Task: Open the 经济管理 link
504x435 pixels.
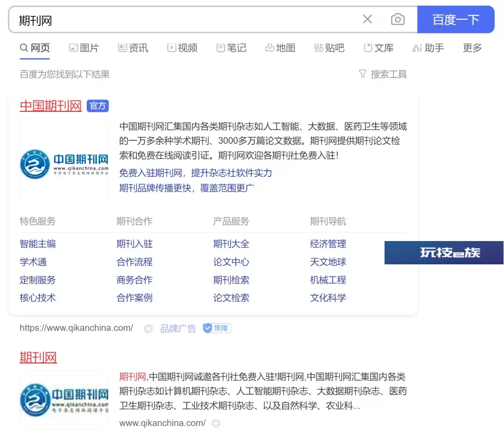Action: 328,244
